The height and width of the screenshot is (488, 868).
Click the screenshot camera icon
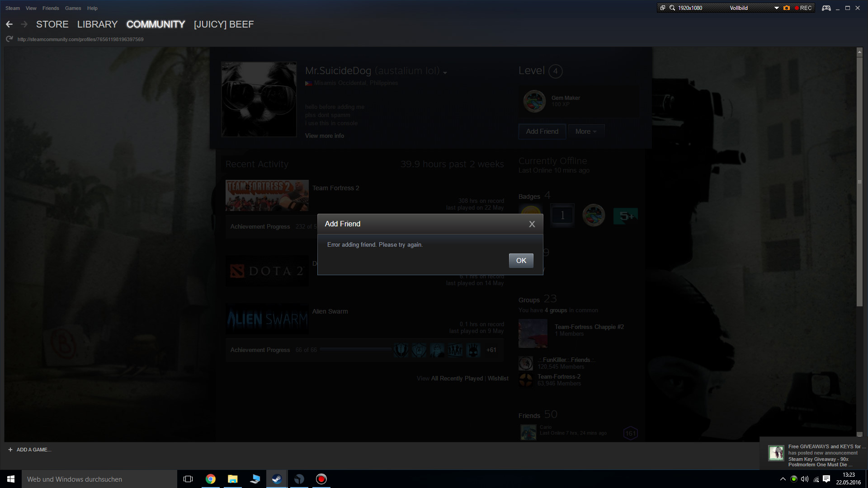click(x=787, y=8)
